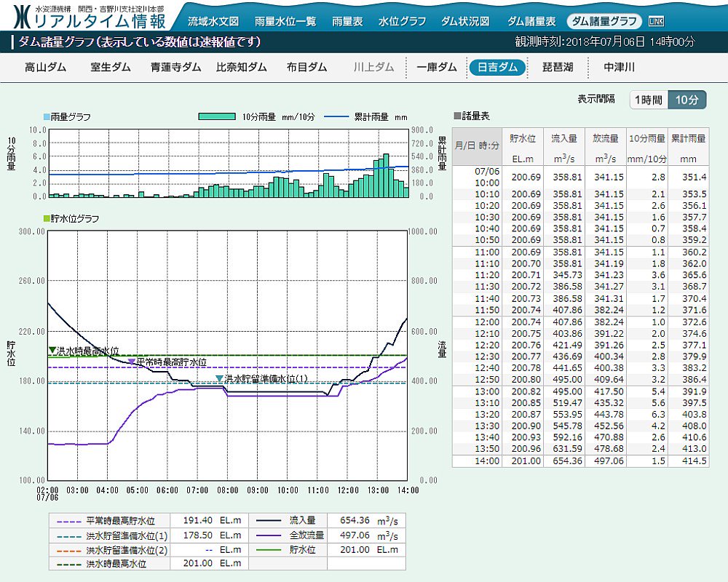Select 室生ダム from dam list
This screenshot has width=728, height=582.
tap(111, 68)
